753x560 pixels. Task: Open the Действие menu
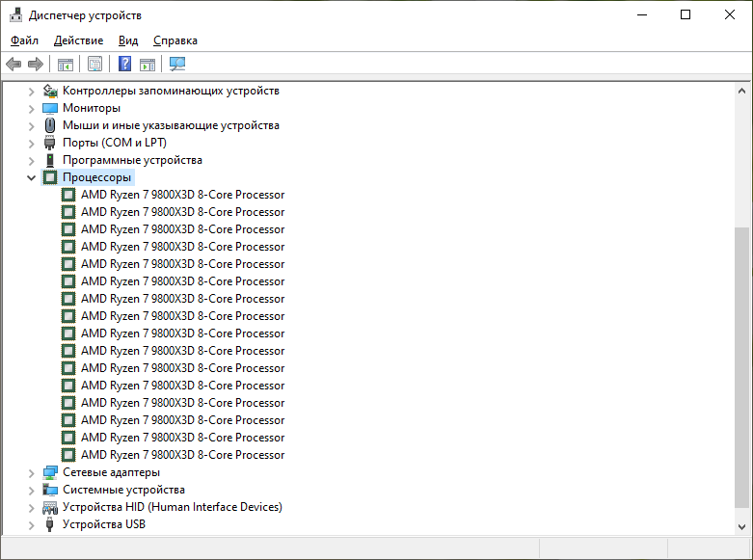click(78, 40)
